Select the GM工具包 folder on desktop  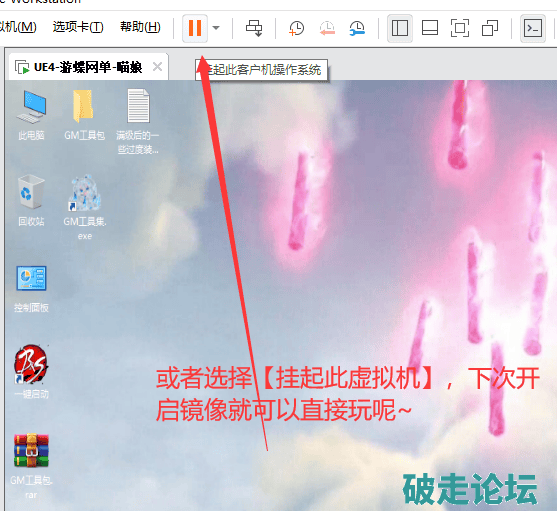[x=84, y=115]
